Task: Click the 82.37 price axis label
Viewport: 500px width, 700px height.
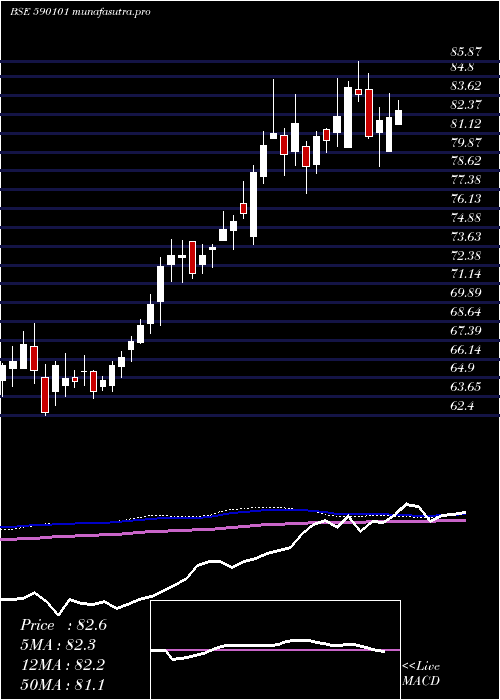Action: pyautogui.click(x=466, y=104)
